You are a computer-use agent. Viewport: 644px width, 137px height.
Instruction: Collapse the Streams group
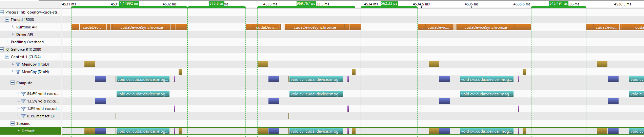tap(13, 123)
